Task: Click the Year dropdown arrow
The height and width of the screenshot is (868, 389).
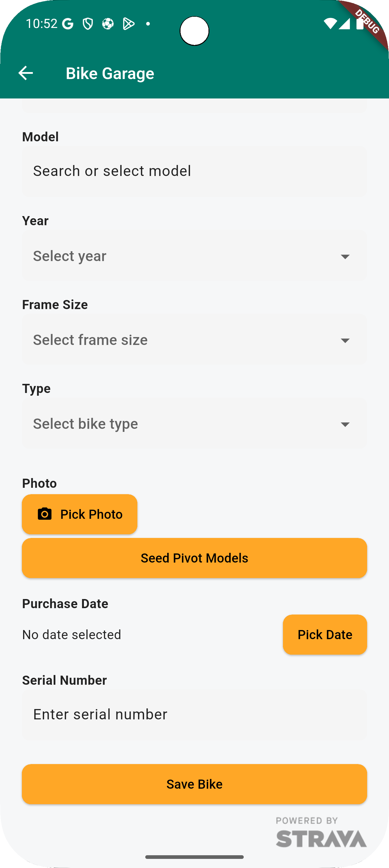Action: coord(345,257)
